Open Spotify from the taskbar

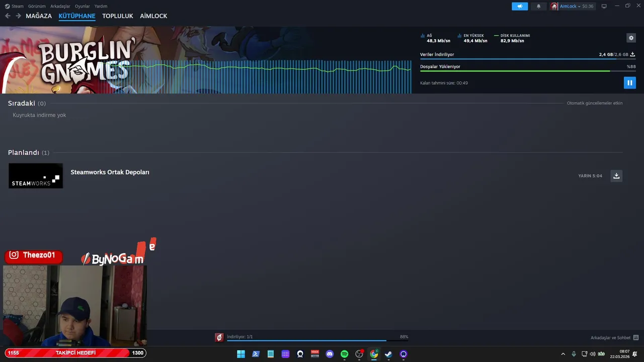tap(344, 354)
